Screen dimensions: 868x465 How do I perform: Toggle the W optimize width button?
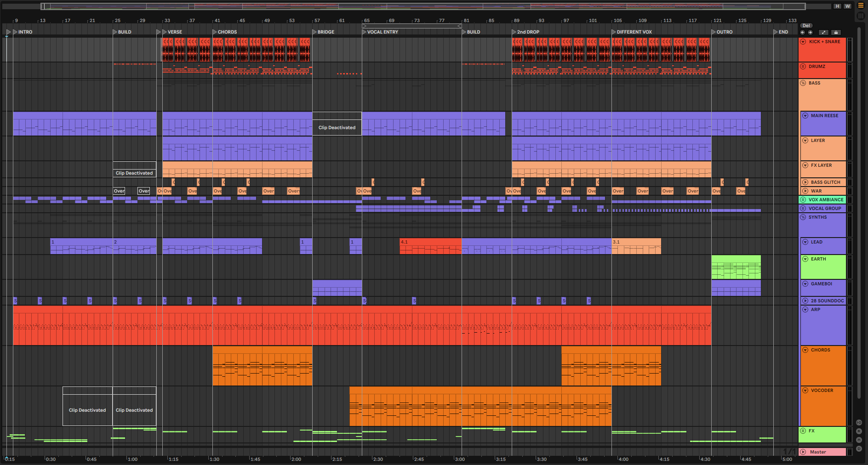(848, 6)
